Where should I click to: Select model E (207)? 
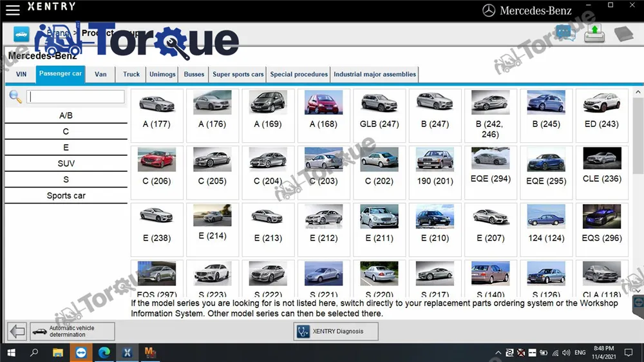(x=490, y=230)
